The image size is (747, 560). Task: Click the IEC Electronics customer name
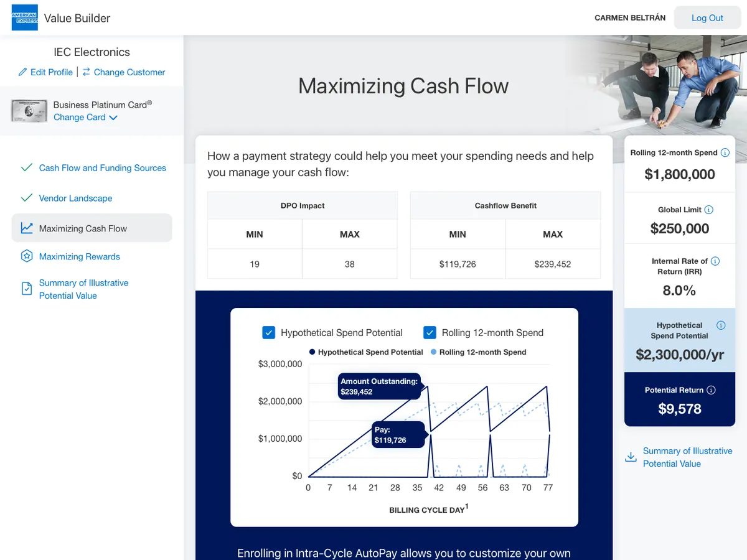point(92,52)
